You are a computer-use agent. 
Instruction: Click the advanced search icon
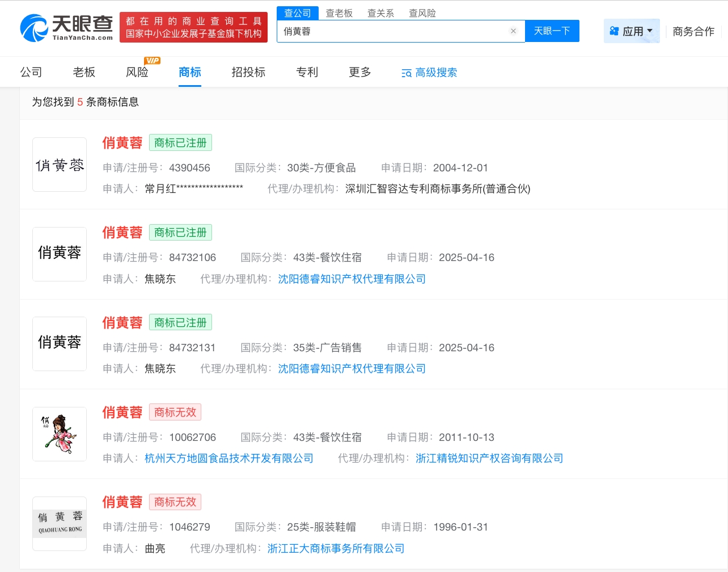(407, 73)
